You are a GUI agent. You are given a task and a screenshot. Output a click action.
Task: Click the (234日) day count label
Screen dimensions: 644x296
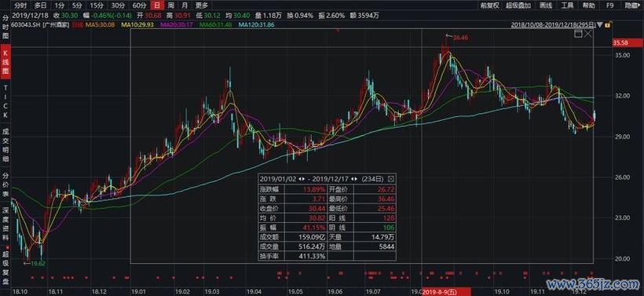[x=372, y=179]
